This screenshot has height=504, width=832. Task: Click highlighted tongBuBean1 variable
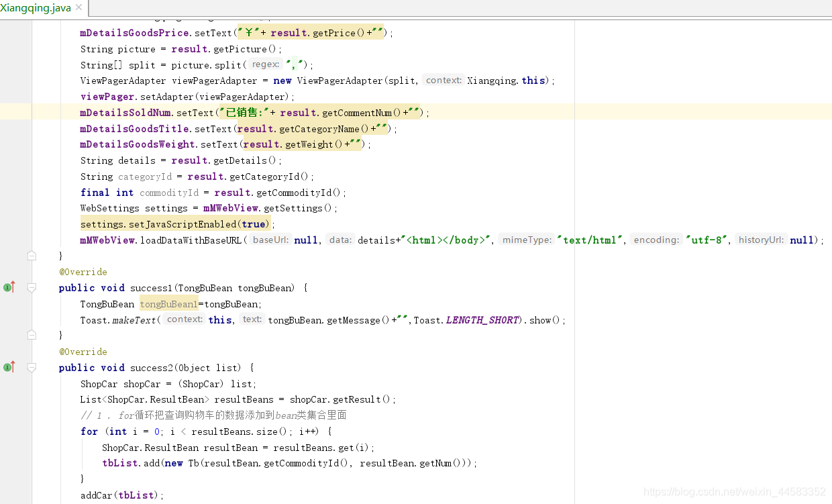click(x=169, y=304)
